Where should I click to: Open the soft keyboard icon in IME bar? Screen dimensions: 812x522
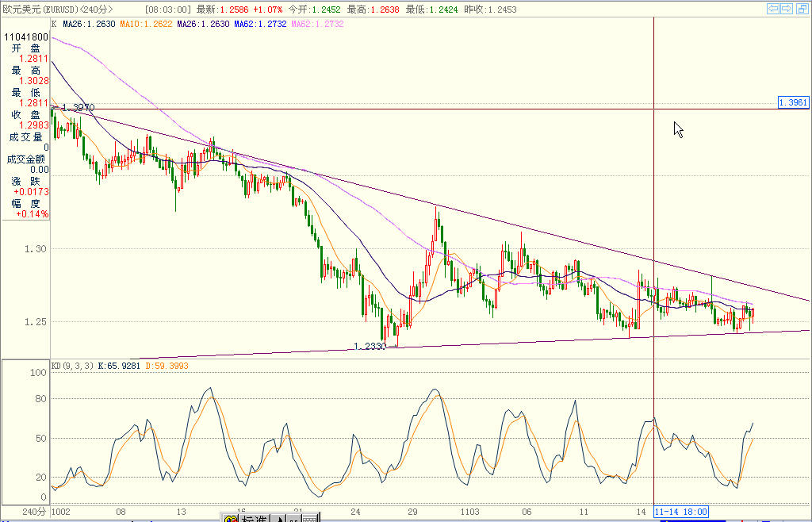point(309,518)
